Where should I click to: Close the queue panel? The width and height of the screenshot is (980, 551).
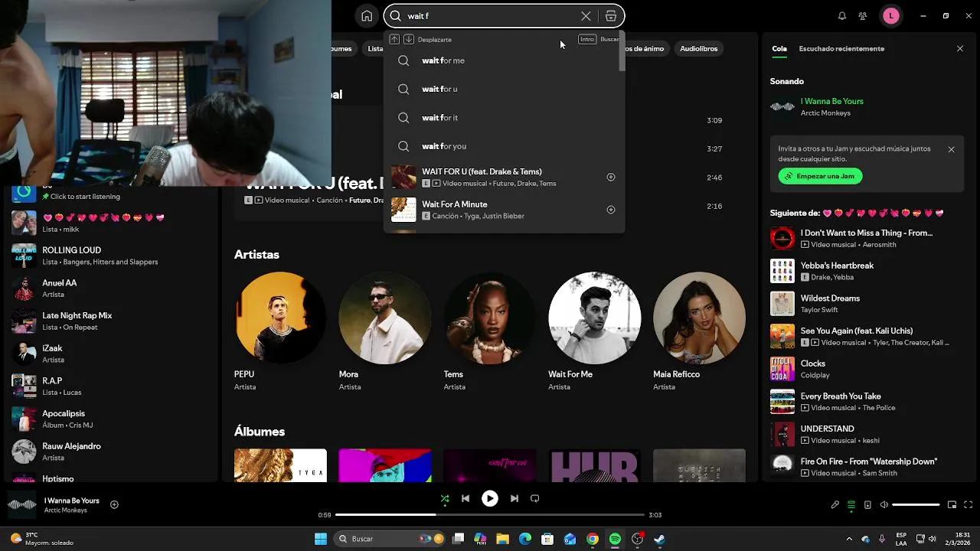960,48
